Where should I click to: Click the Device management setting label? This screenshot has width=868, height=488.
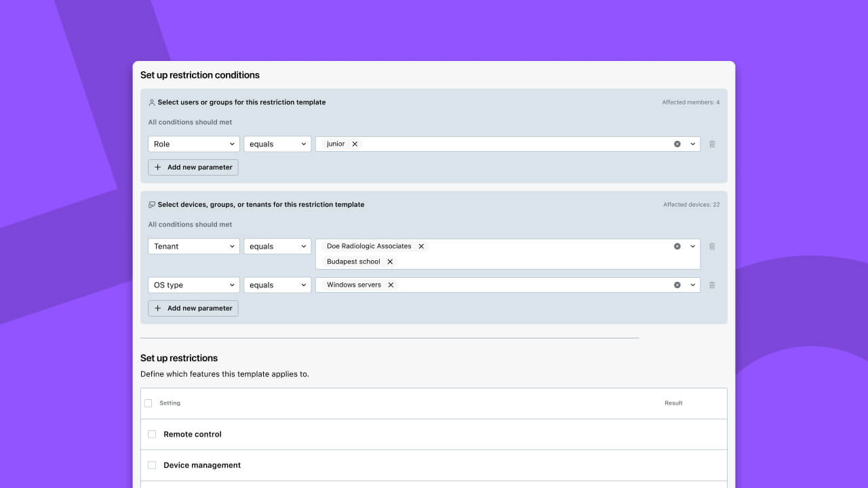coord(202,465)
